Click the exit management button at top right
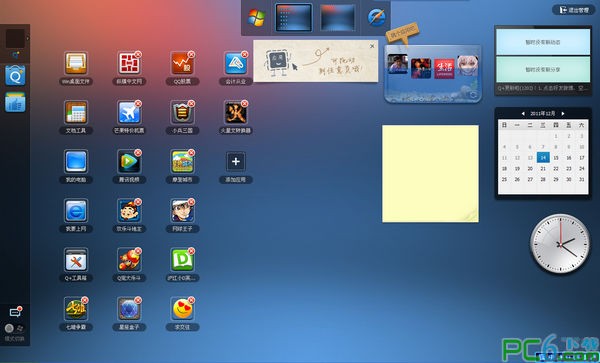Image resolution: width=600 pixels, height=363 pixels. (x=573, y=10)
